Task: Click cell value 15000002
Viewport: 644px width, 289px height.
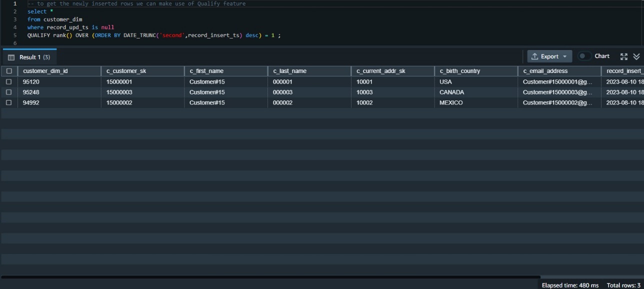Action: [142, 102]
